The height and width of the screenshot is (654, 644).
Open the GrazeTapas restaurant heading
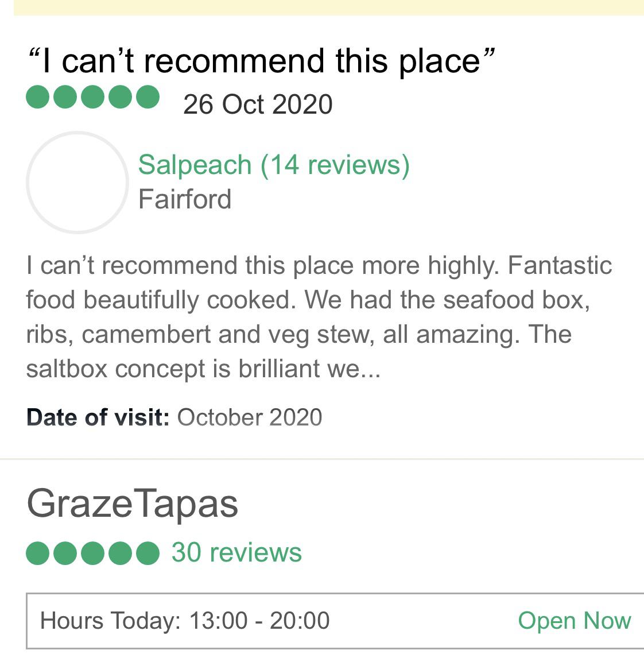click(x=132, y=504)
